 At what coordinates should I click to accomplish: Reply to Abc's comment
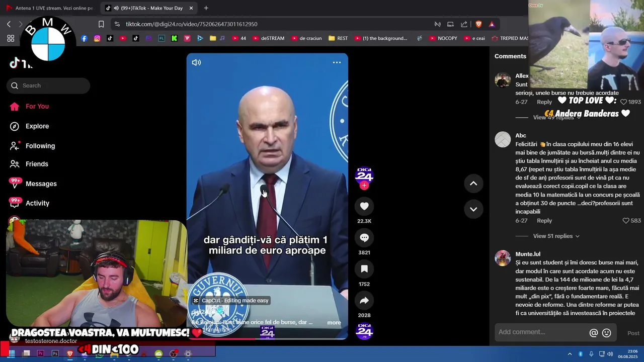(x=544, y=221)
